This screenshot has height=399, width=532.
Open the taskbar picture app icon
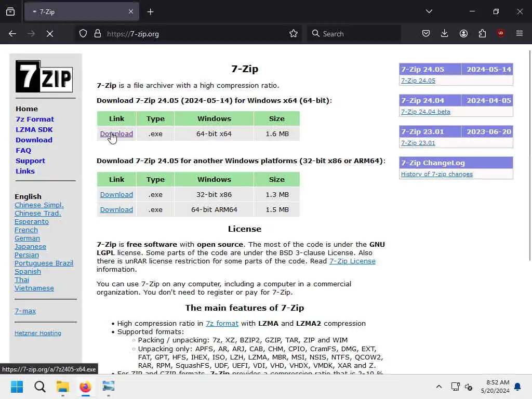(108, 387)
